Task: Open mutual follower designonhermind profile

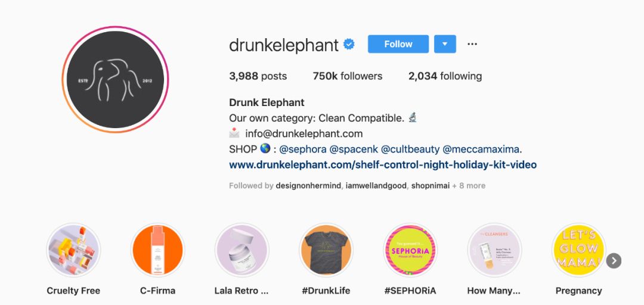Action: pyautogui.click(x=308, y=185)
